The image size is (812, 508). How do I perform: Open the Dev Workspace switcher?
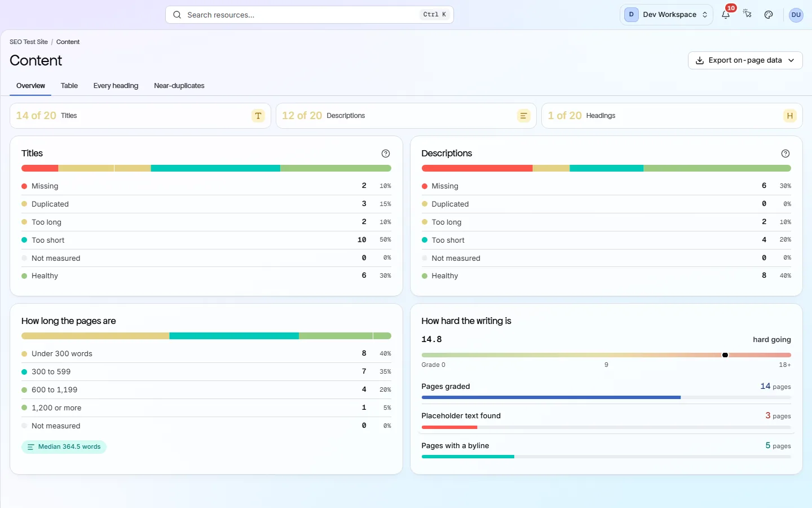(666, 15)
